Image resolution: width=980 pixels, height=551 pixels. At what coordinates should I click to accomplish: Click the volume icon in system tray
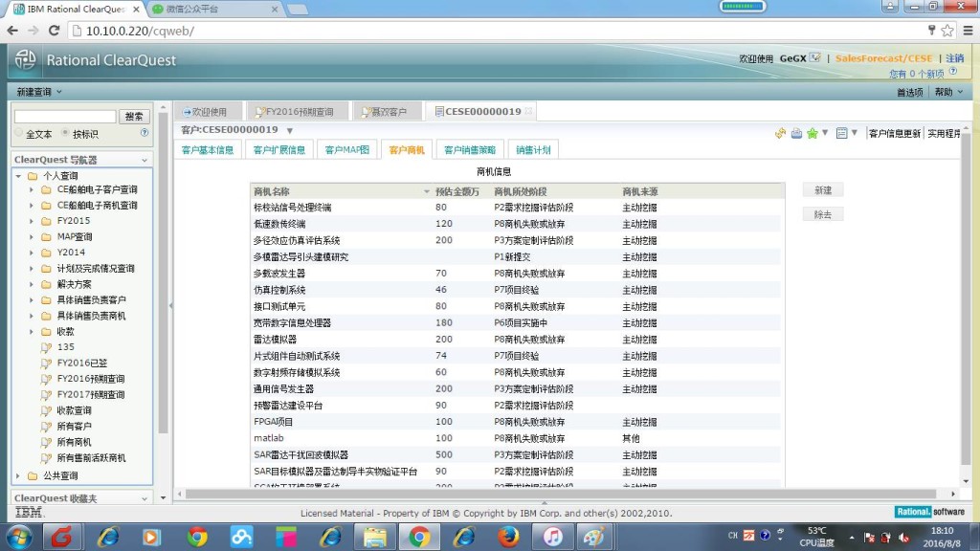pyautogui.click(x=903, y=538)
